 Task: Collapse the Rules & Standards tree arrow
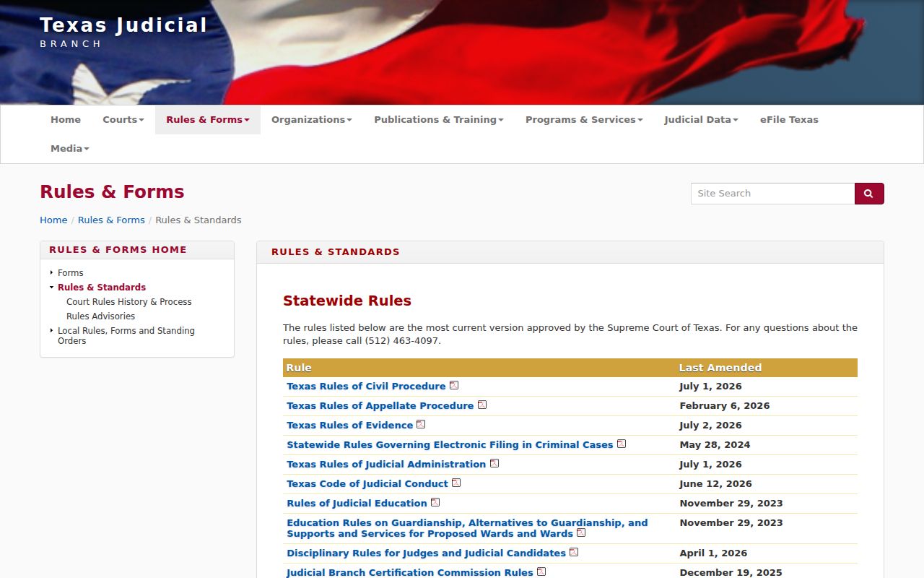51,287
